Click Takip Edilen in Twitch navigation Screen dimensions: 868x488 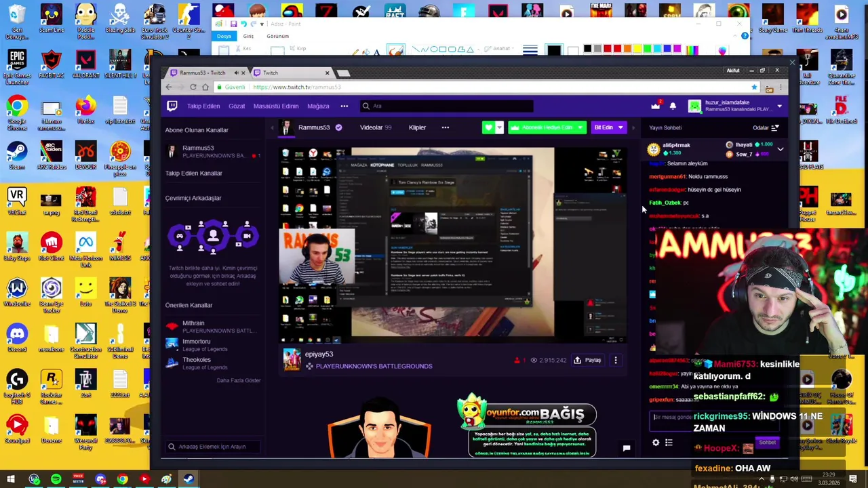pos(203,106)
